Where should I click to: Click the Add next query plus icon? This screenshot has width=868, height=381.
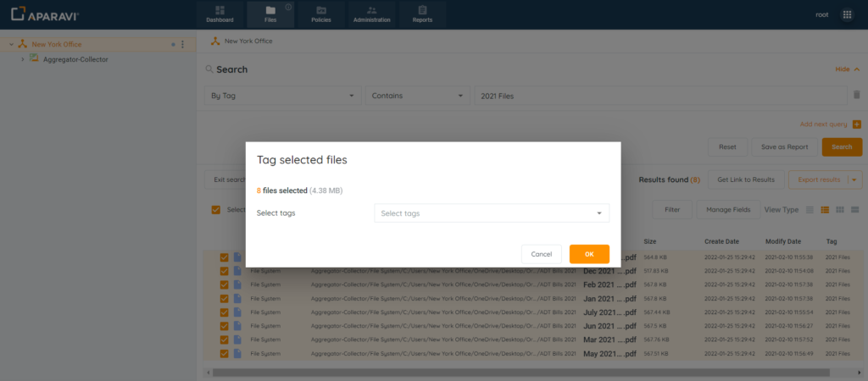[857, 124]
